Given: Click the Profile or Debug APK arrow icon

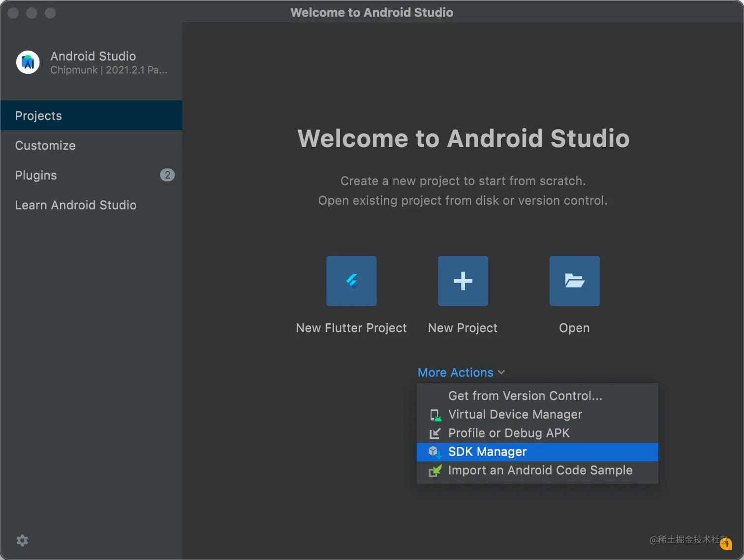Looking at the screenshot, I should pos(435,434).
